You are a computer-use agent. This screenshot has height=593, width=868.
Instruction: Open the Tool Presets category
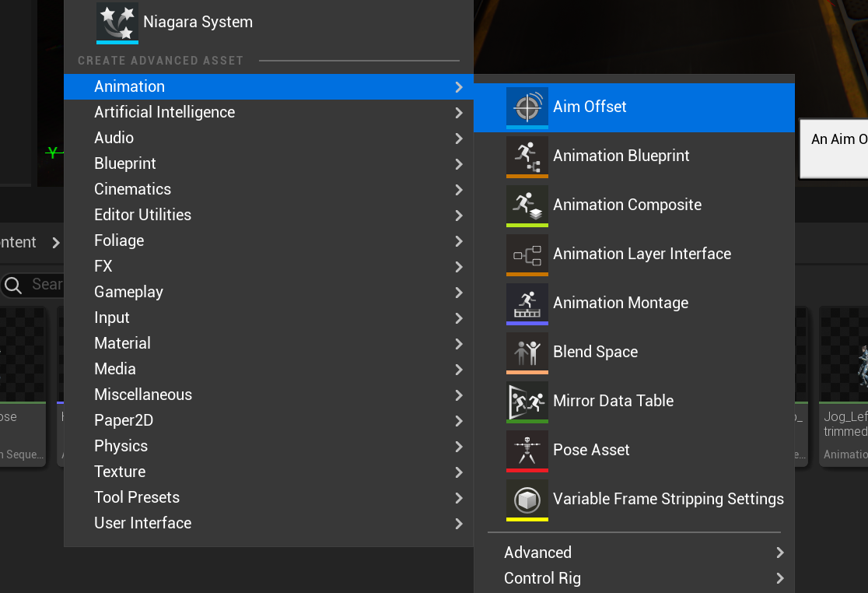coord(268,498)
